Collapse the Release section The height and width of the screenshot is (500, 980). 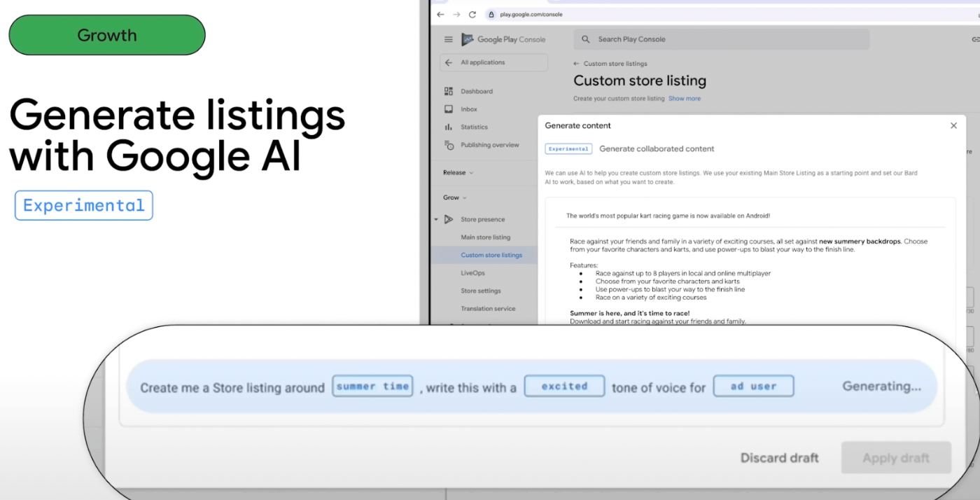point(471,173)
